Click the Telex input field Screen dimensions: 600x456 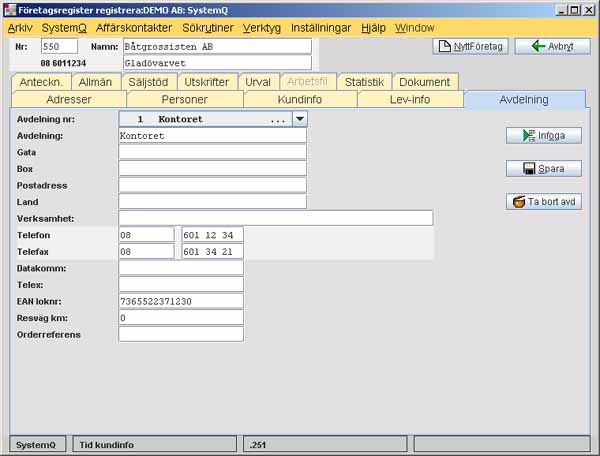[181, 285]
